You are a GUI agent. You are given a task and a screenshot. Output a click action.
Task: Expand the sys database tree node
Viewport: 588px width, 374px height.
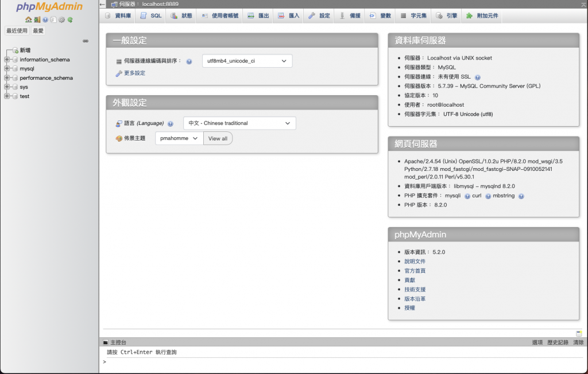click(7, 87)
